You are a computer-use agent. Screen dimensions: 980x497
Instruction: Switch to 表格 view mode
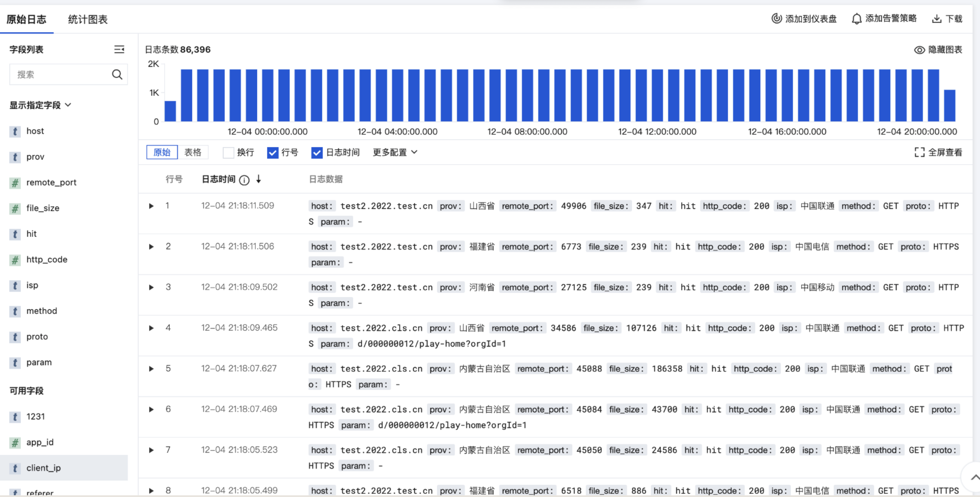[x=193, y=152]
